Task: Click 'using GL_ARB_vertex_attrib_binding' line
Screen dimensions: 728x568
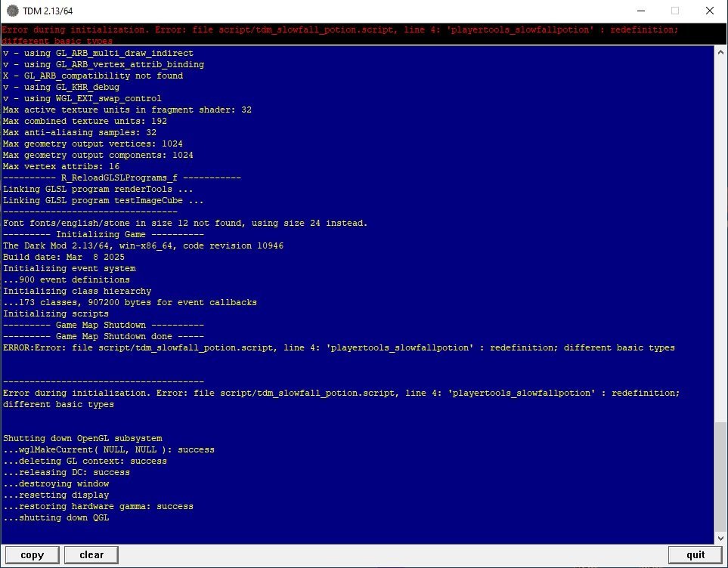Action: point(104,64)
